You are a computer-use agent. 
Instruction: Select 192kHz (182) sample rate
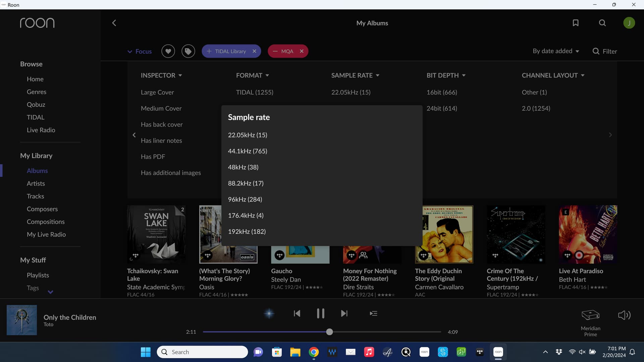[x=247, y=232]
